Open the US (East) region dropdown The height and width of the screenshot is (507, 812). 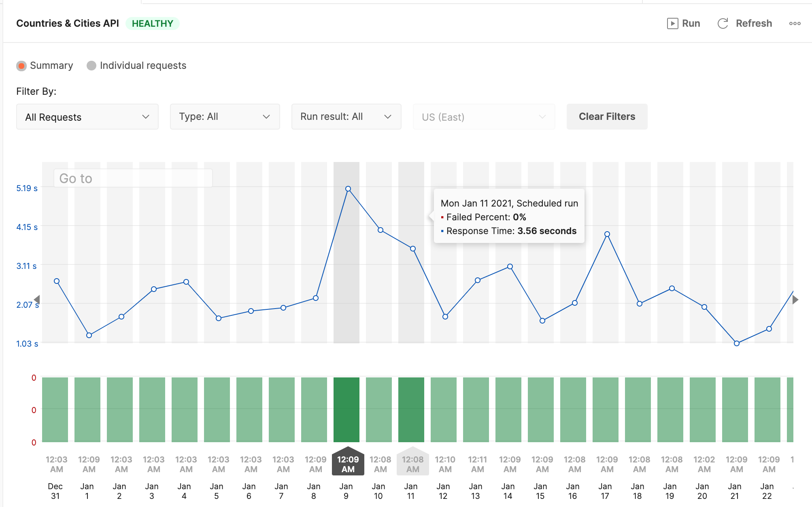point(484,117)
